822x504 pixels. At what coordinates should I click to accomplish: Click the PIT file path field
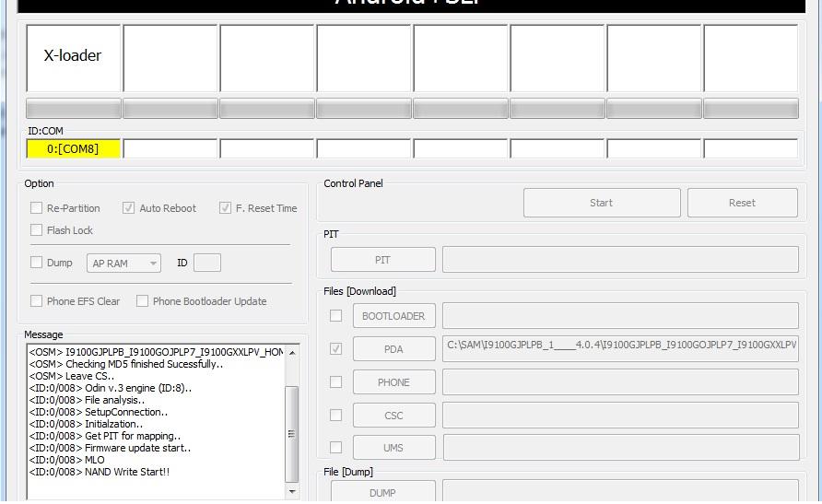point(621,259)
